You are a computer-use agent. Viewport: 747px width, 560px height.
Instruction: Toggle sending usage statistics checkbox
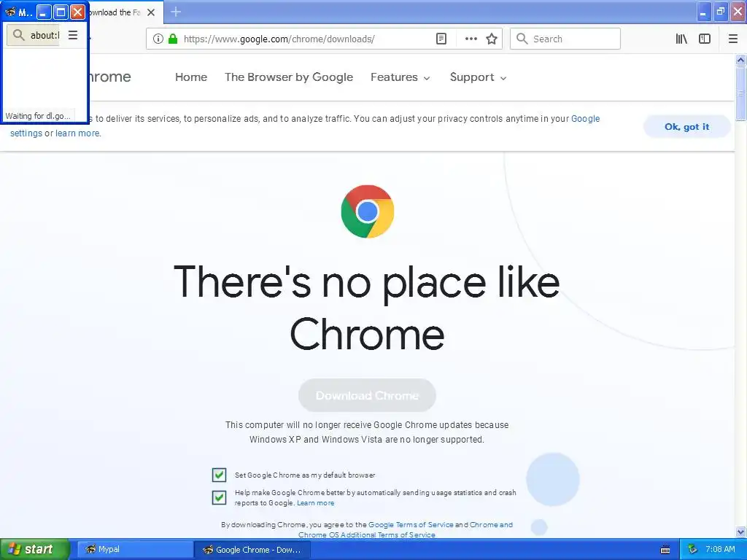click(219, 497)
